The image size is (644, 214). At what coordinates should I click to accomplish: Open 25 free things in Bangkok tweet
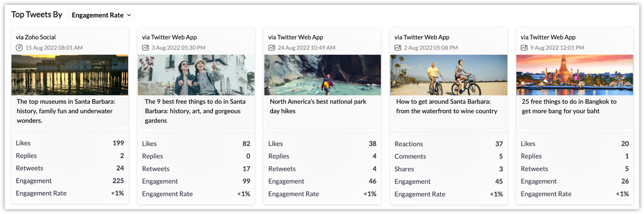click(x=569, y=106)
